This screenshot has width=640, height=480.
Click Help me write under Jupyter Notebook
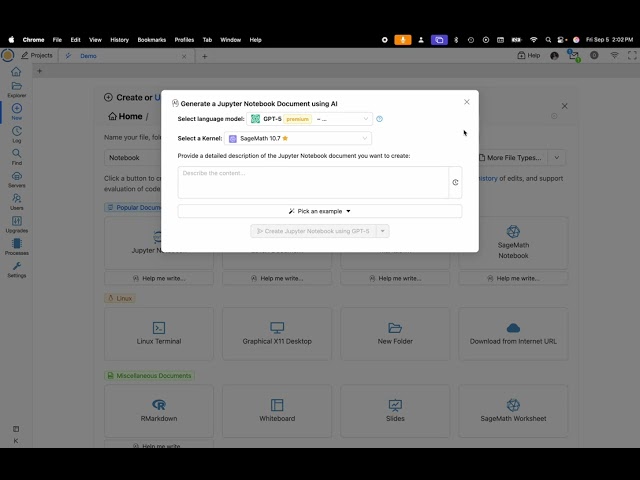159,278
